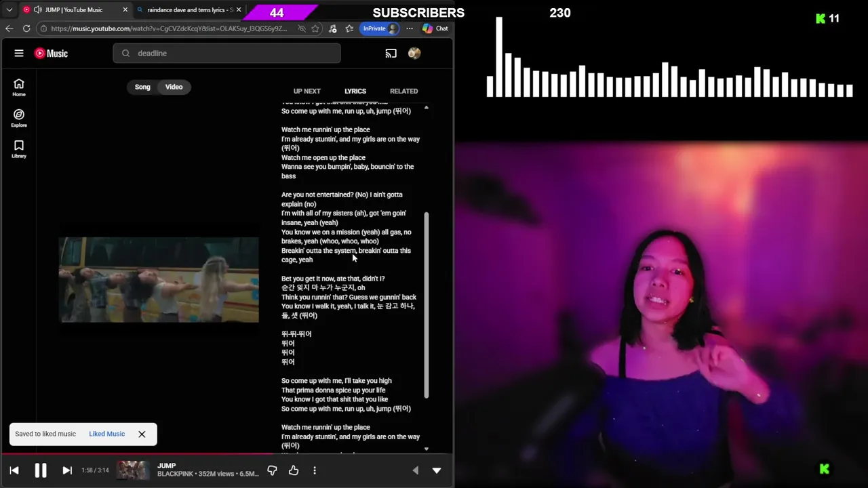Expand the volume controls arrow
Screen dimensions: 868x488
(x=416, y=470)
